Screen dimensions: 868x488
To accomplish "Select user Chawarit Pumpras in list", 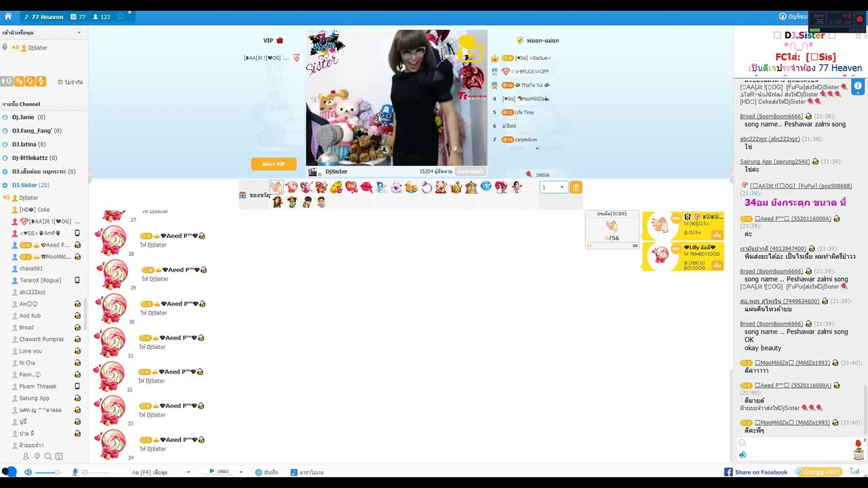I will pyautogui.click(x=41, y=339).
